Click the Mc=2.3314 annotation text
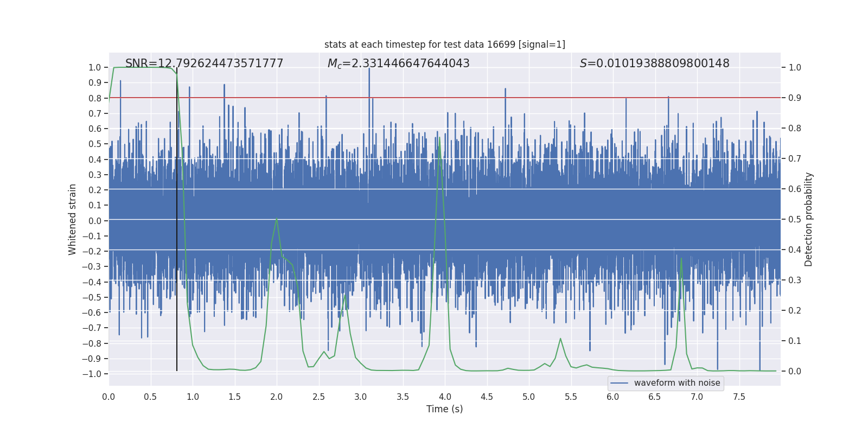This screenshot has width=868, height=434. tap(398, 63)
